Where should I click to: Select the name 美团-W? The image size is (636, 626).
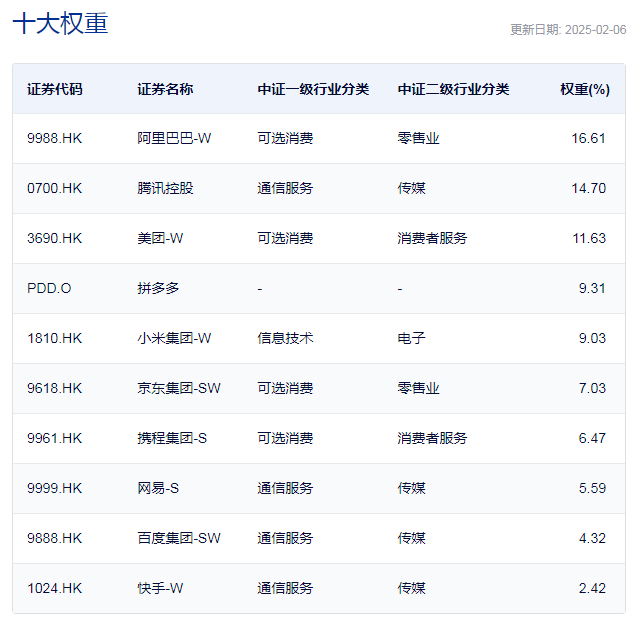(160, 238)
